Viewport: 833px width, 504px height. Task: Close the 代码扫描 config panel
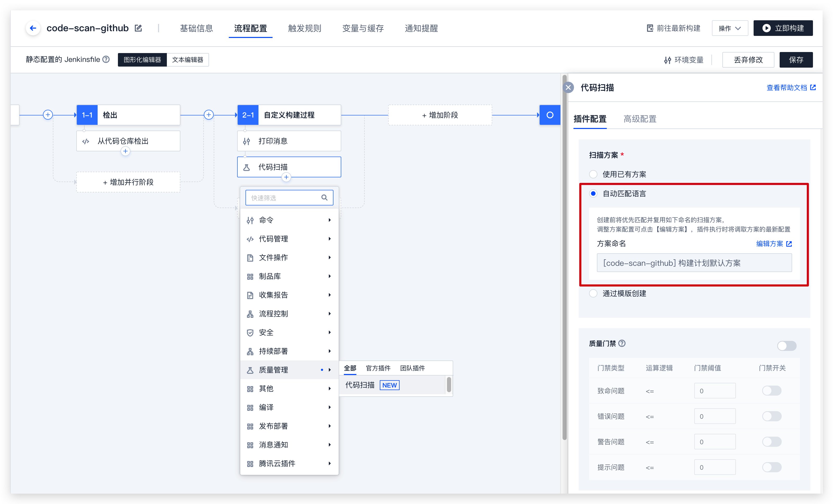coord(569,87)
